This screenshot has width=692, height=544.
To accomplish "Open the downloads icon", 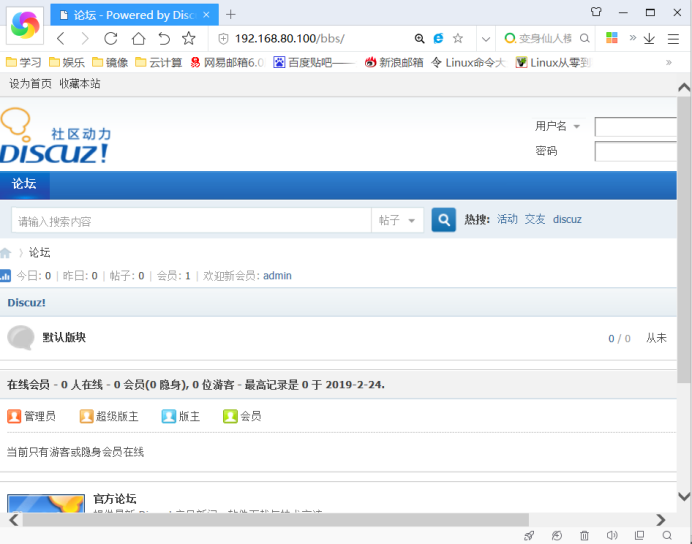I will coord(649,39).
